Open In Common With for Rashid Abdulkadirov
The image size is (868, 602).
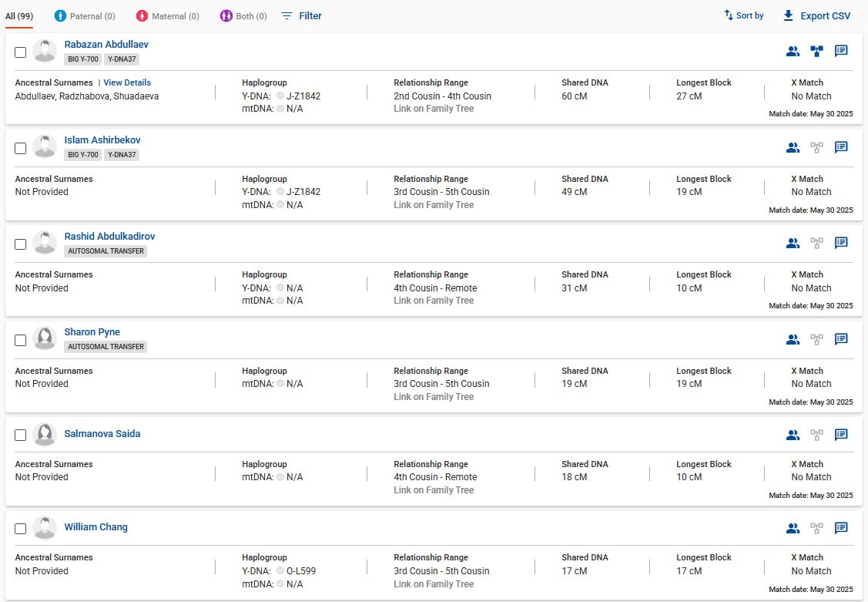click(793, 243)
